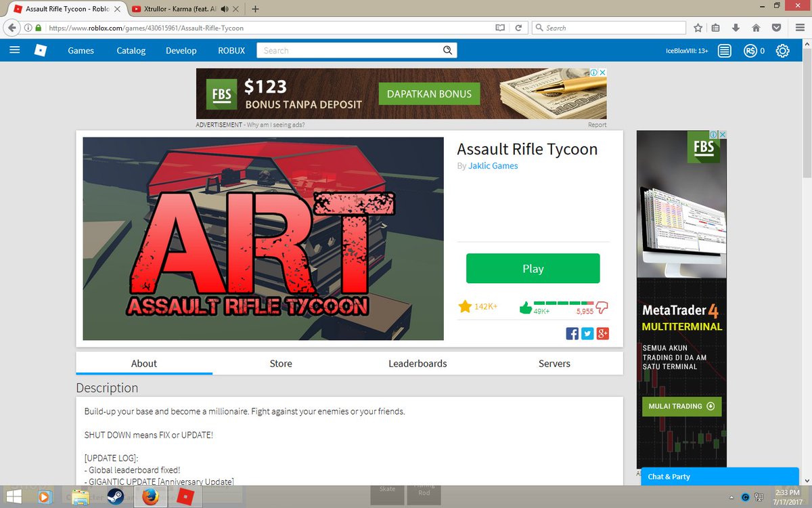Click the 142K+ favorites count
Screen dimensions: 812x508
coord(486,307)
